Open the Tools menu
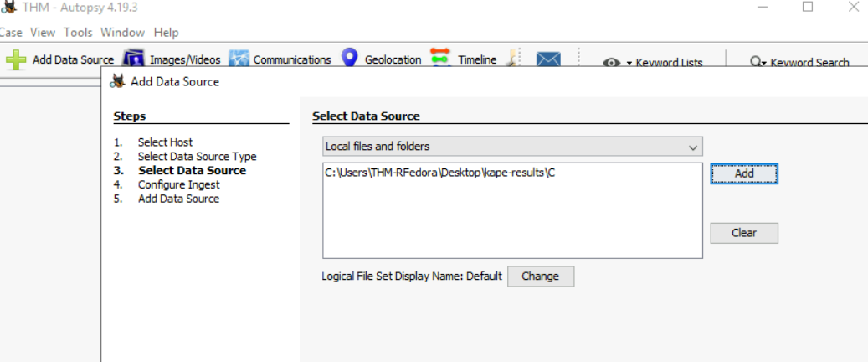 click(x=78, y=33)
